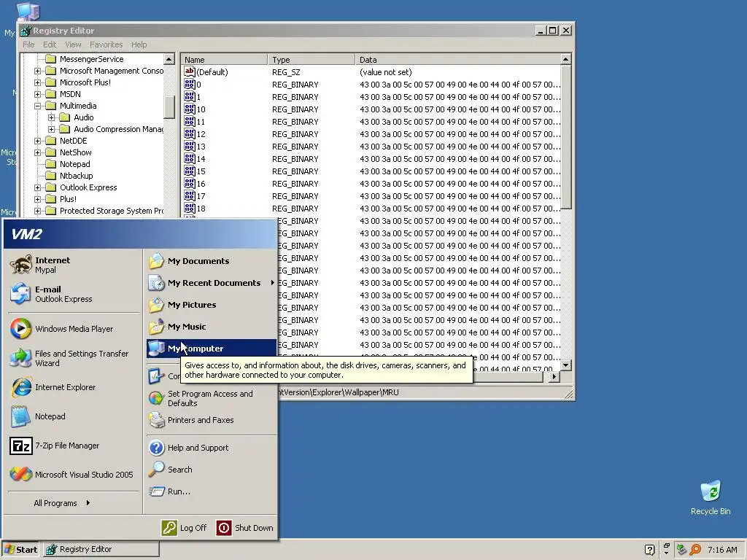Click scroll down arrow in values pane
747x560 pixels.
pyautogui.click(x=565, y=365)
